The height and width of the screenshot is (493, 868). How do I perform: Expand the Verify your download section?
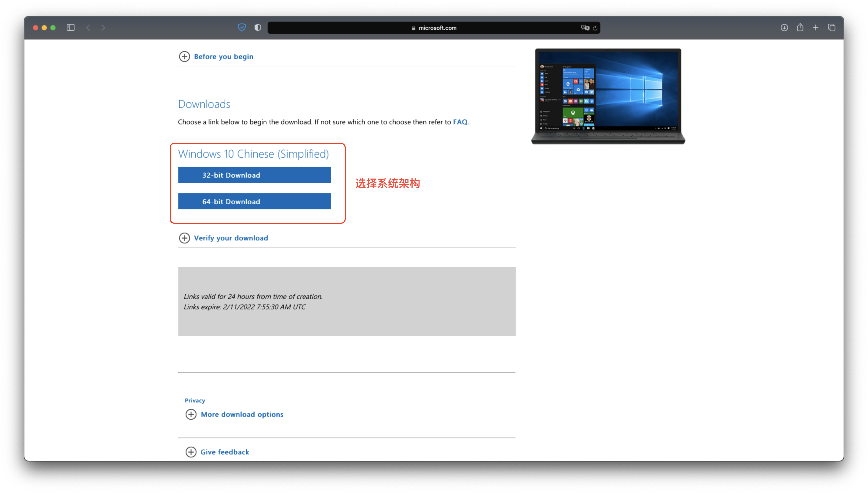[231, 238]
